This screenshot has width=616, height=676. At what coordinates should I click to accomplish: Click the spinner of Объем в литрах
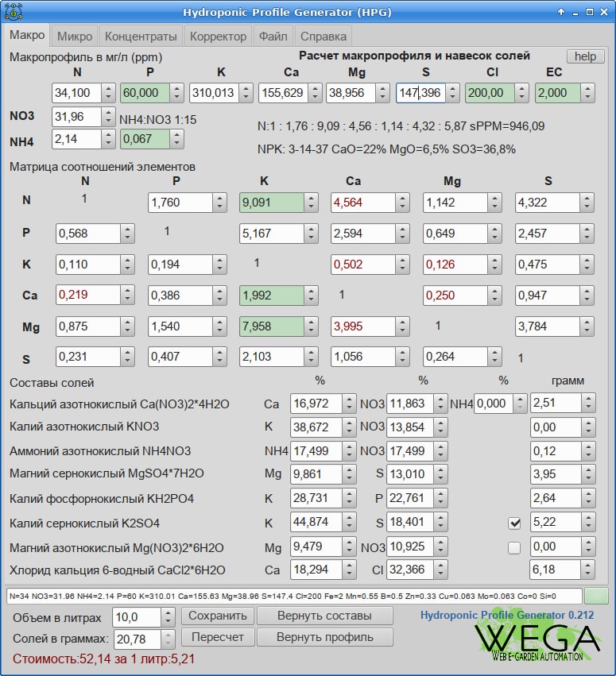click(x=168, y=617)
